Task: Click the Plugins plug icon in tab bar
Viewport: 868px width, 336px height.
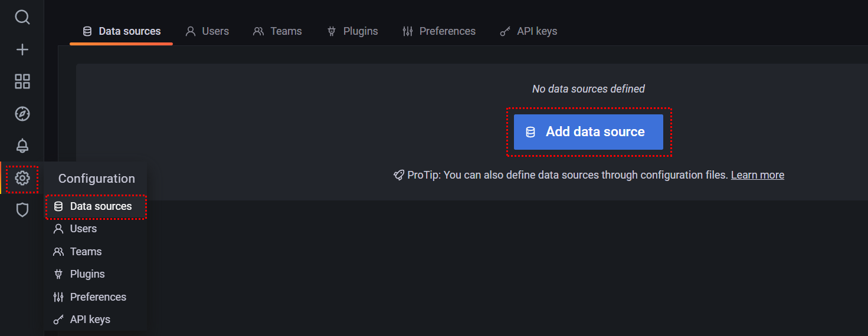Action: [331, 31]
